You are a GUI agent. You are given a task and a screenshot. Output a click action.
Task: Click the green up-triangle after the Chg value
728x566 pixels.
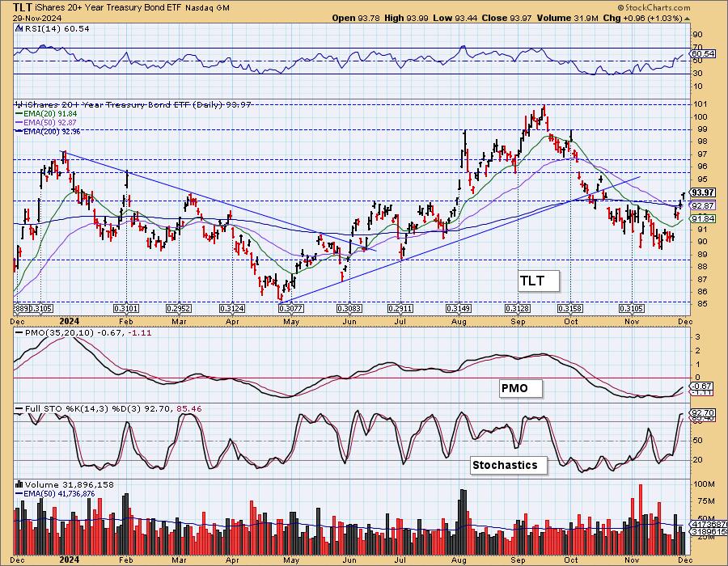click(687, 19)
